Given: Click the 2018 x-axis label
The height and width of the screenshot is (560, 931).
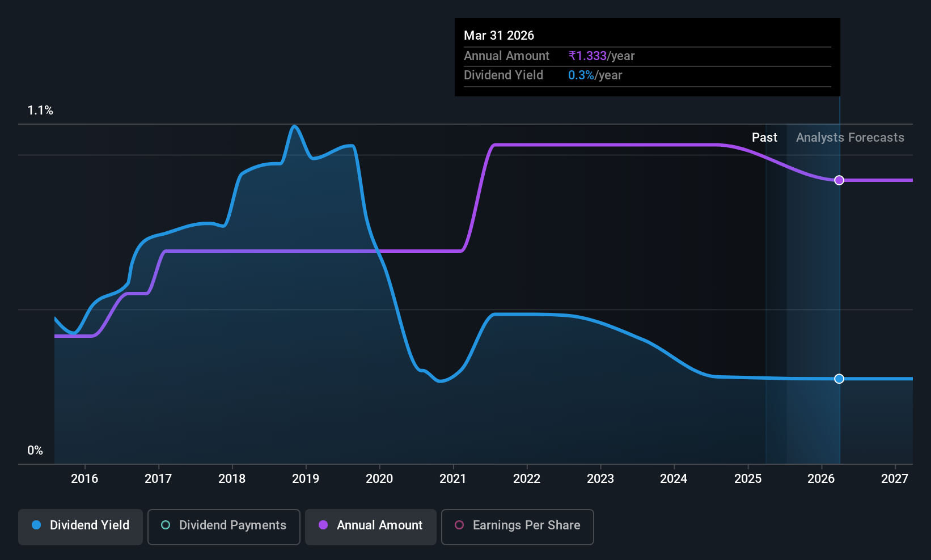Looking at the screenshot, I should pos(232,479).
